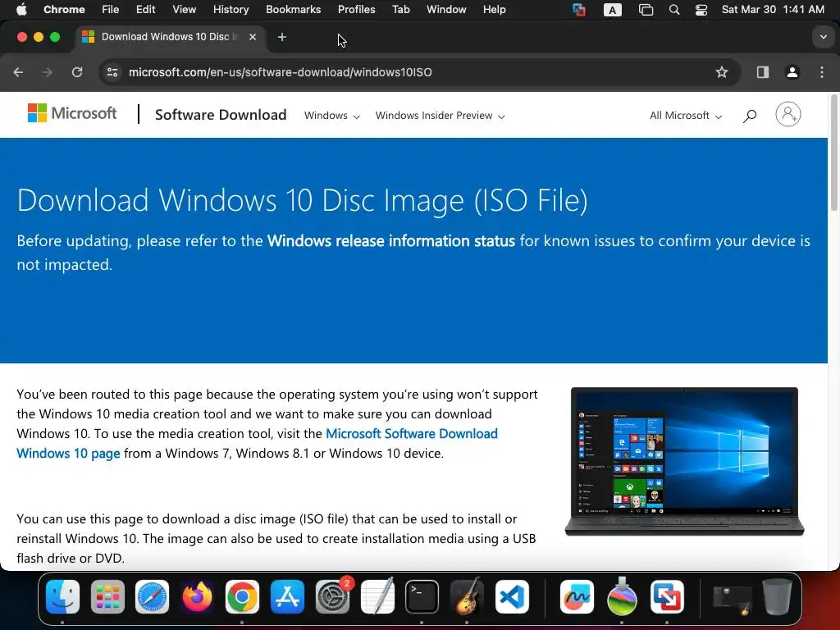Close the Download Windows 10 Disc tab

tap(253, 37)
